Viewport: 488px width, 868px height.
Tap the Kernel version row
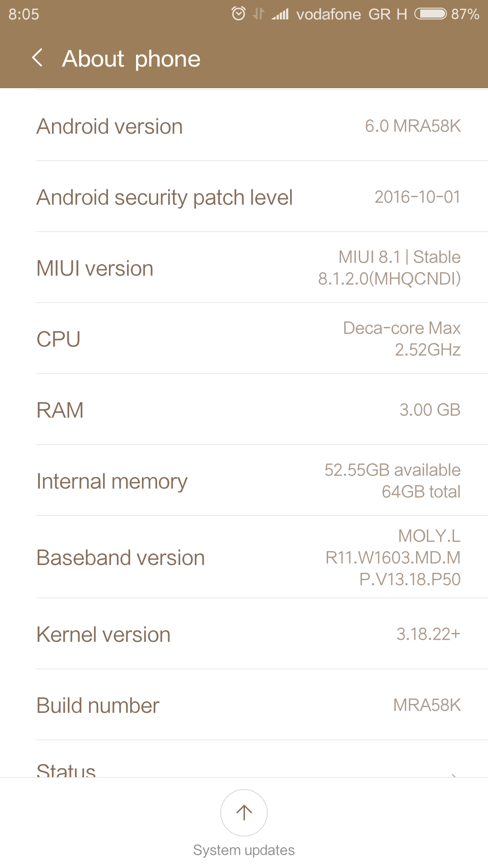[x=244, y=634]
